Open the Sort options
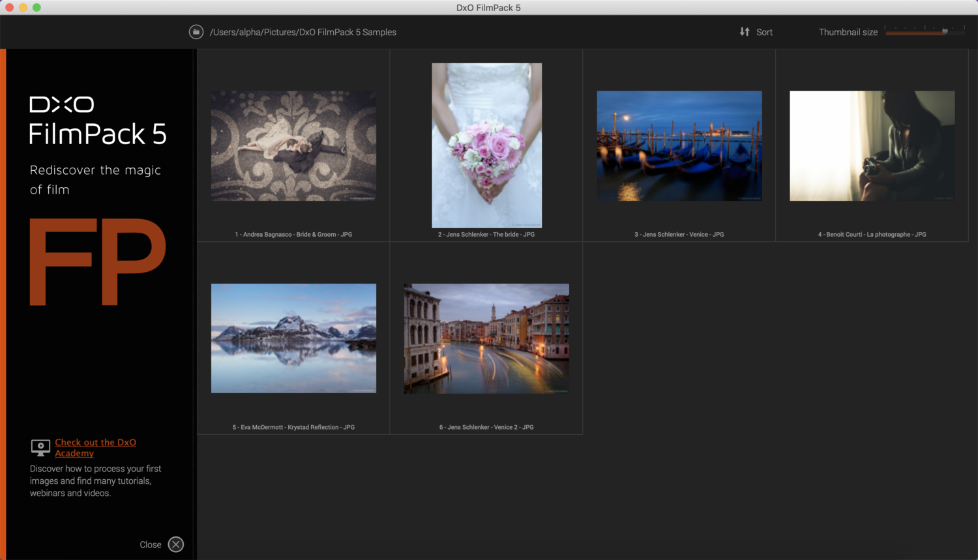This screenshot has height=560, width=978. [x=756, y=32]
